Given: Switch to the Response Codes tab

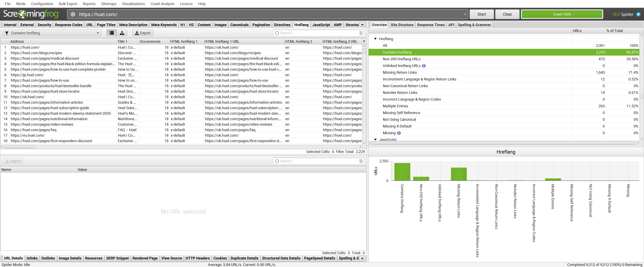Looking at the screenshot, I should coord(69,25).
